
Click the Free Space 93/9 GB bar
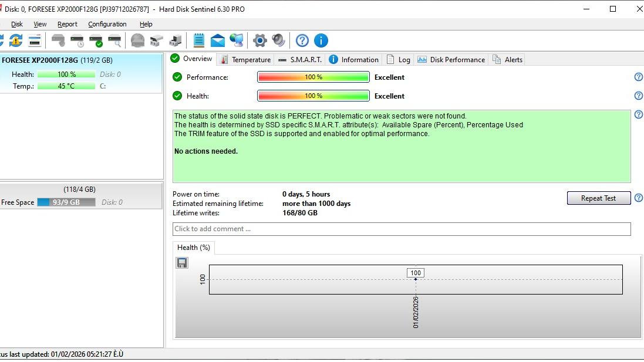pos(66,202)
